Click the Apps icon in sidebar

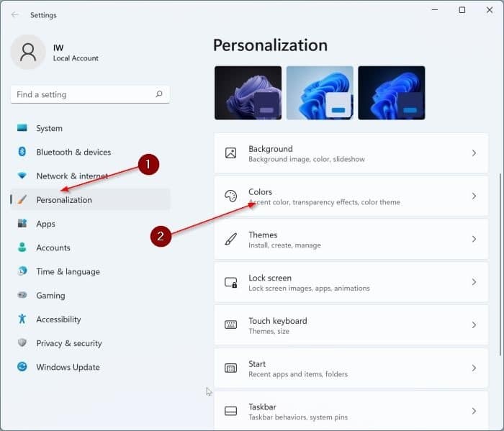point(22,223)
